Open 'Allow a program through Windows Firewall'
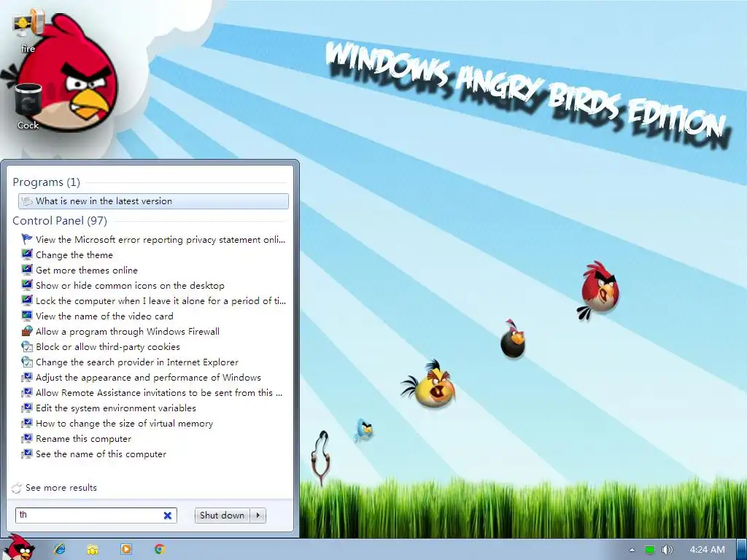Image resolution: width=747 pixels, height=560 pixels. pyautogui.click(x=153, y=332)
